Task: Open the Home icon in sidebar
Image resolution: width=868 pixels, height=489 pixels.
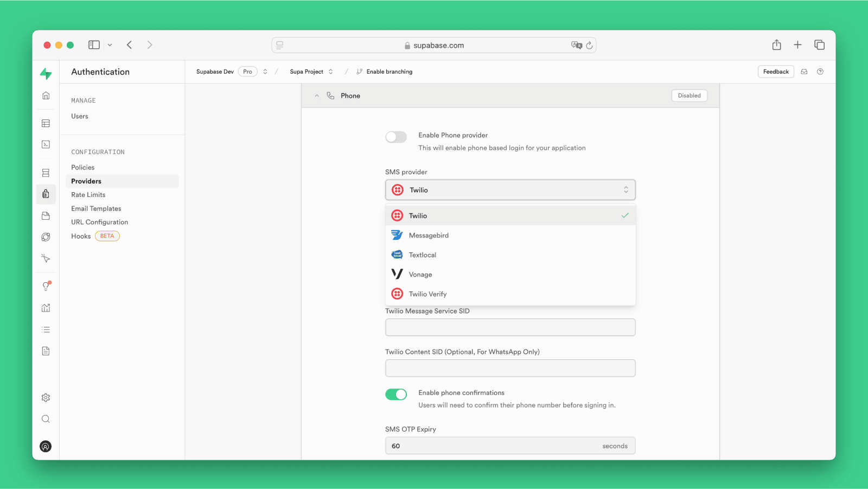Action: tap(46, 96)
